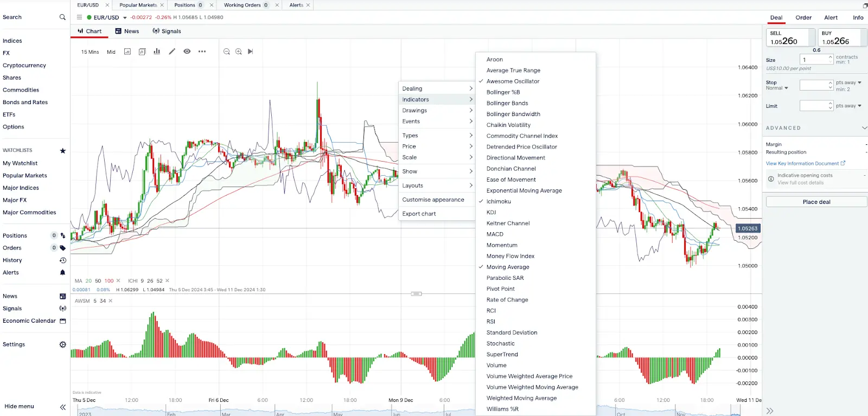Image resolution: width=868 pixels, height=416 pixels.
Task: Open Settings gear in left sidebar
Action: [63, 344]
